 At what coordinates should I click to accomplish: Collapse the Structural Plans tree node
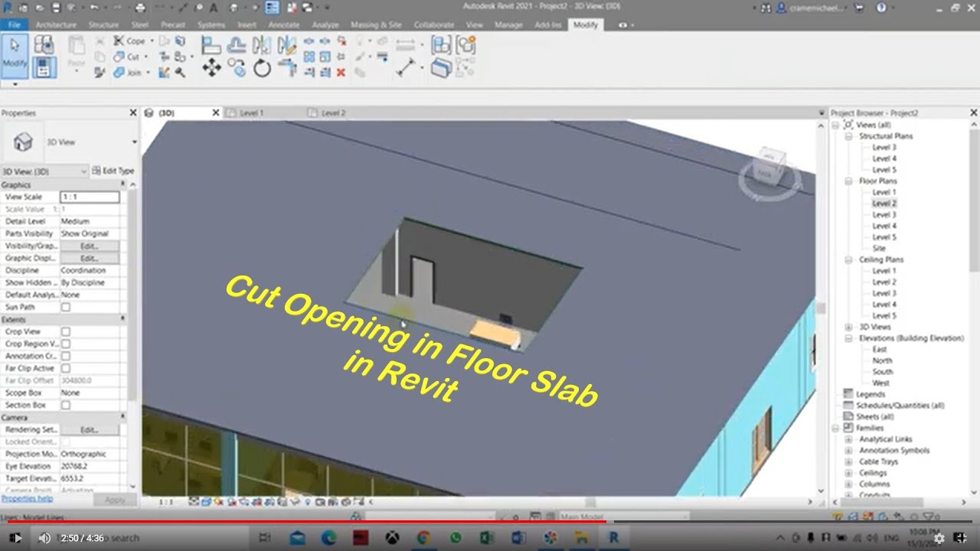pyautogui.click(x=848, y=136)
